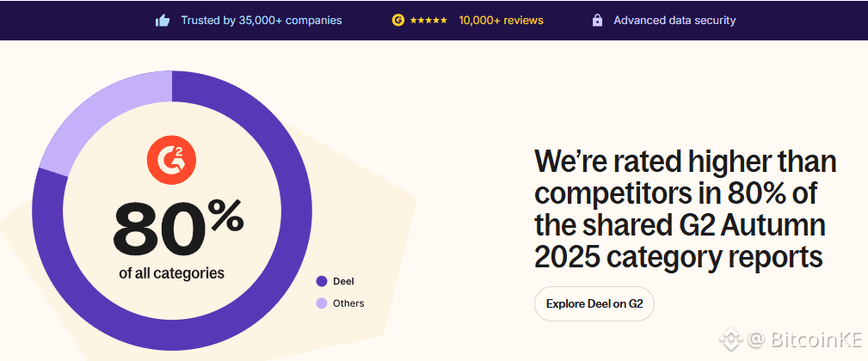Click the light purple Others legend dot
Image resolution: width=868 pixels, height=361 pixels.
click(x=322, y=303)
